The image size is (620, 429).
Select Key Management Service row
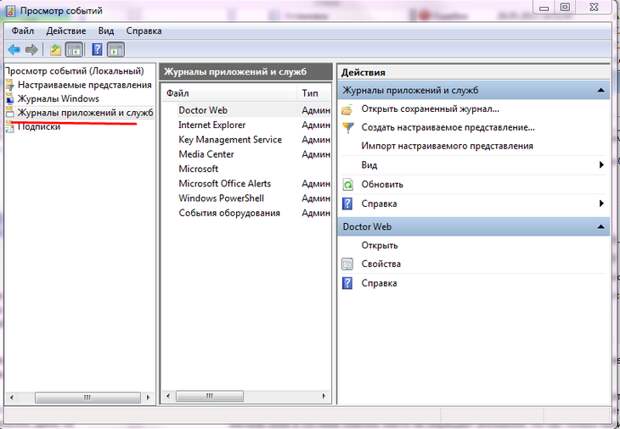pos(247,140)
